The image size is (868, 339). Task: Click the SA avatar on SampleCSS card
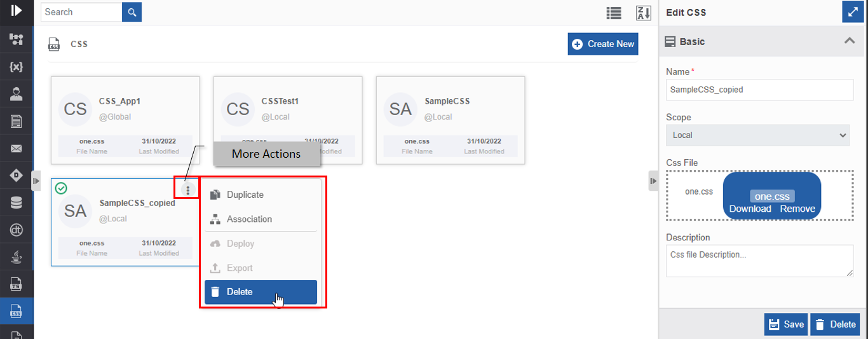point(401,109)
